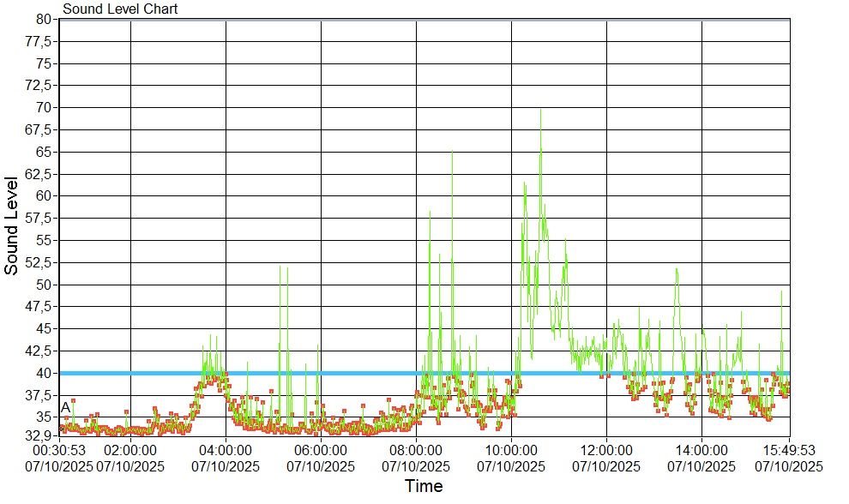The image size is (849, 504).
Task: Select the 00:30:53 start time label
Action: 59,449
